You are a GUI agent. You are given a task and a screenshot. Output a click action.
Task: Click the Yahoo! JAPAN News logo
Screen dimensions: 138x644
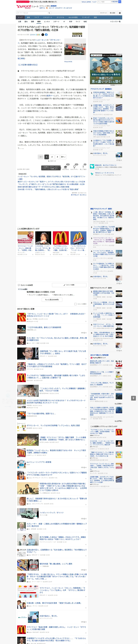tap(27, 7)
